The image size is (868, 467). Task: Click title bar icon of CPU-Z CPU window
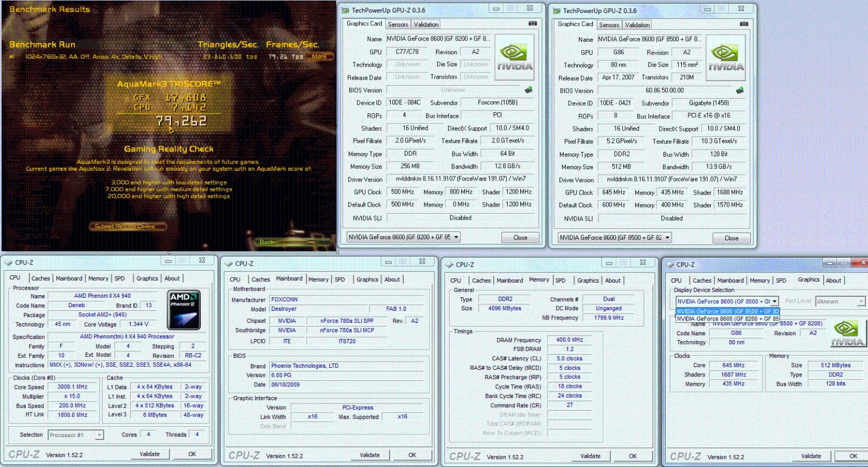click(x=8, y=263)
